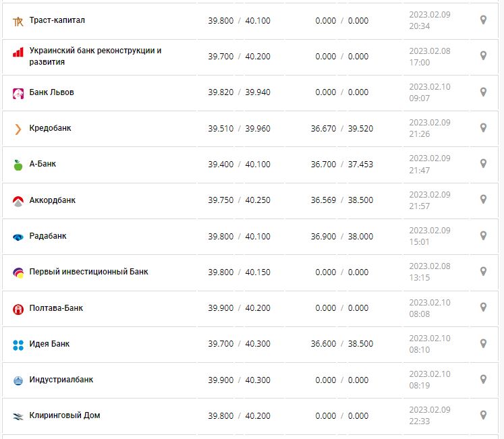Click the Радабанк logo icon
Viewport: 504px width, 439px height.
click(18, 237)
